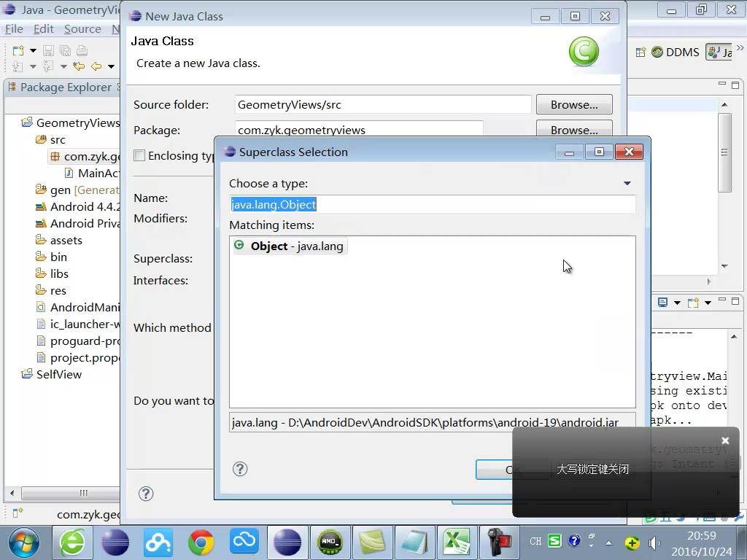
Task: Click Browse button for Source folder
Action: coord(574,104)
